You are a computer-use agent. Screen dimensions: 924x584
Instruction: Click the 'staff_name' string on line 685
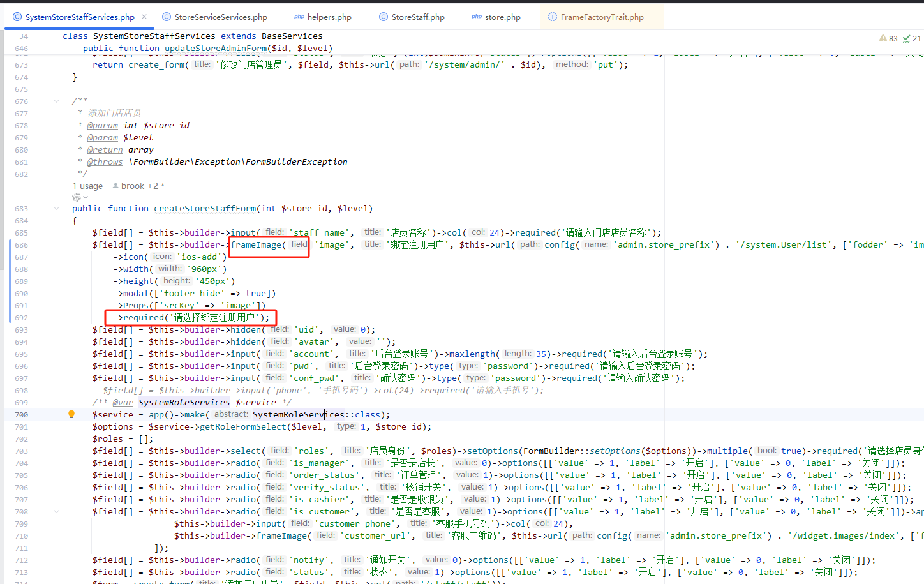319,233
